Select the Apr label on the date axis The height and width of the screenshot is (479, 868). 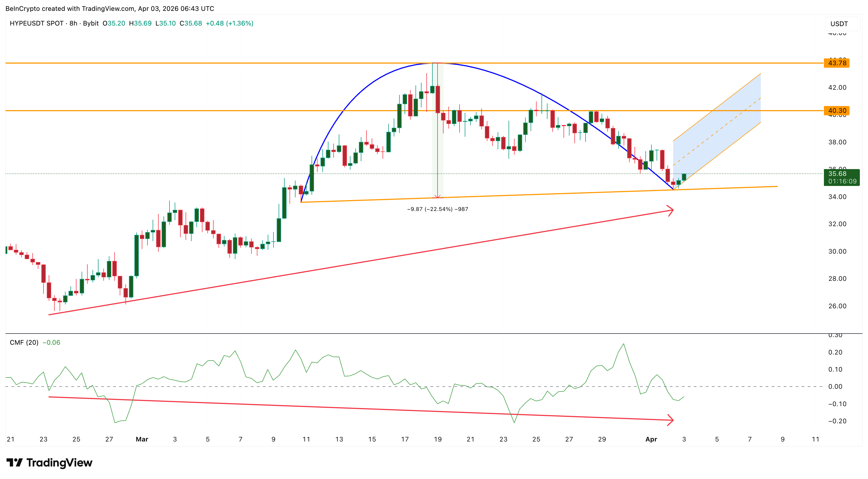pyautogui.click(x=652, y=440)
